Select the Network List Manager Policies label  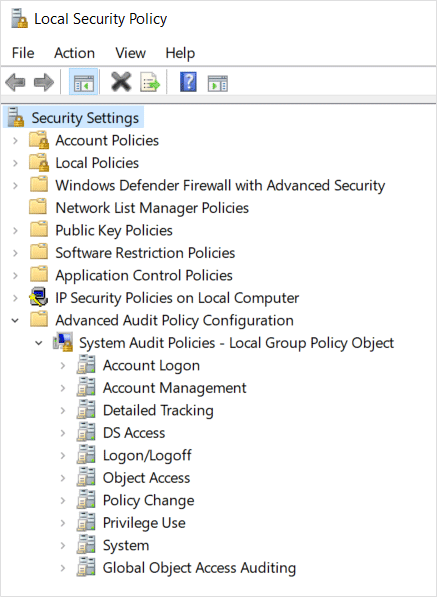pos(152,208)
